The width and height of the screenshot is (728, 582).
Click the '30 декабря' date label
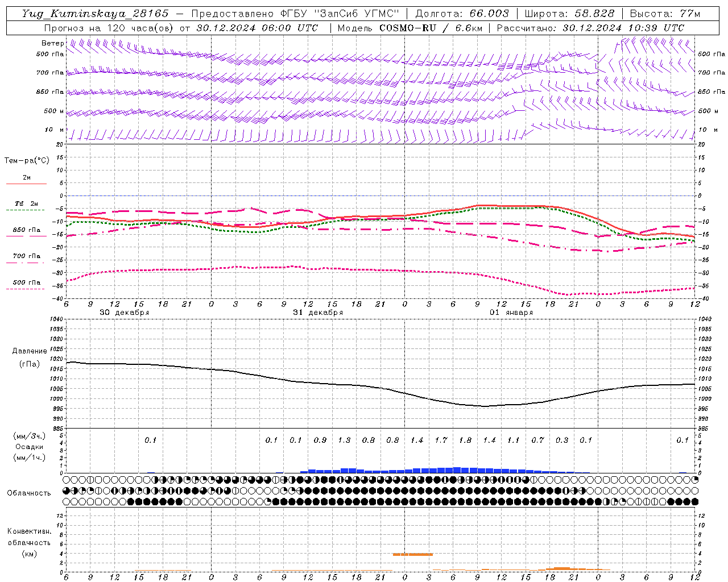point(125,313)
